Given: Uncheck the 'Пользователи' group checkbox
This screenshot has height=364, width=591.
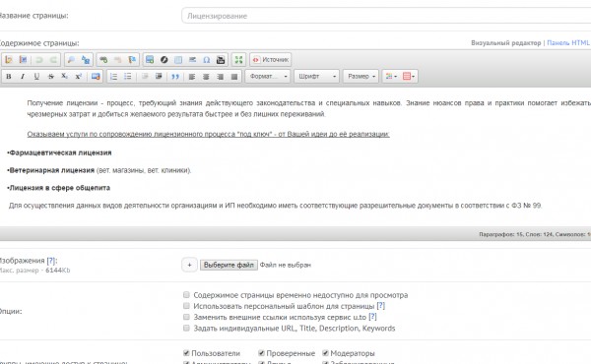Looking at the screenshot, I should tap(186, 353).
